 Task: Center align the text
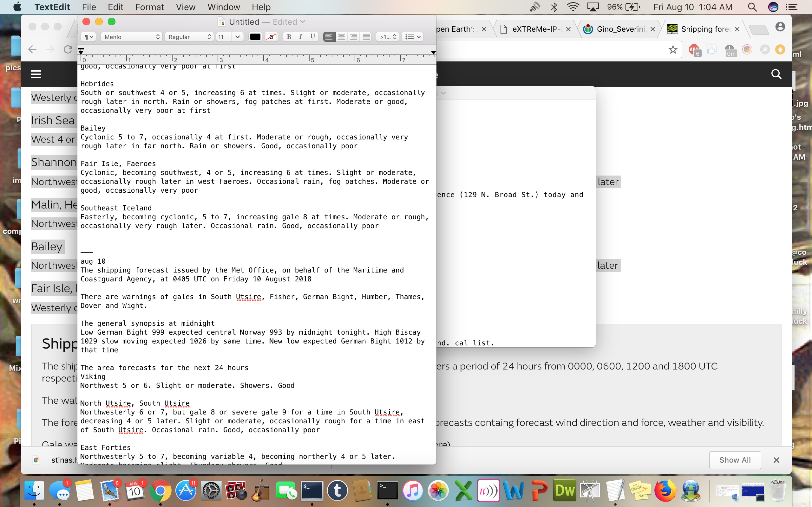point(341,37)
